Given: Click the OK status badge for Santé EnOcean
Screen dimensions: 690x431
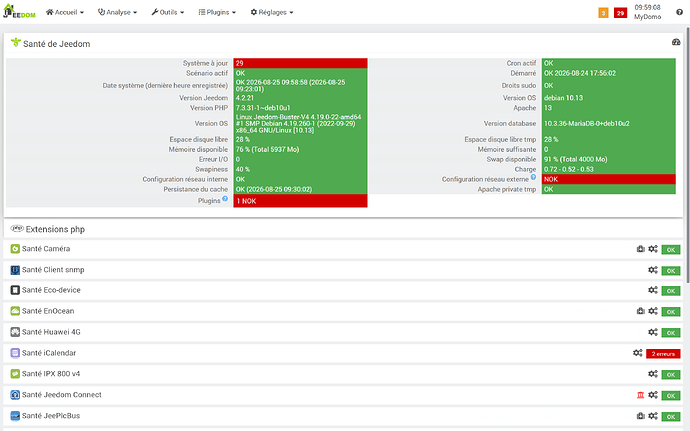Looking at the screenshot, I should 671,312.
